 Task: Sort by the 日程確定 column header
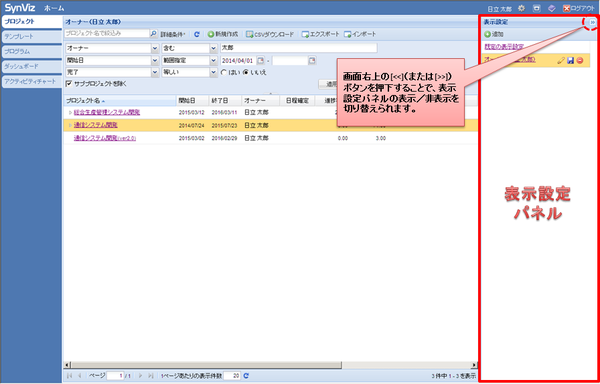297,101
